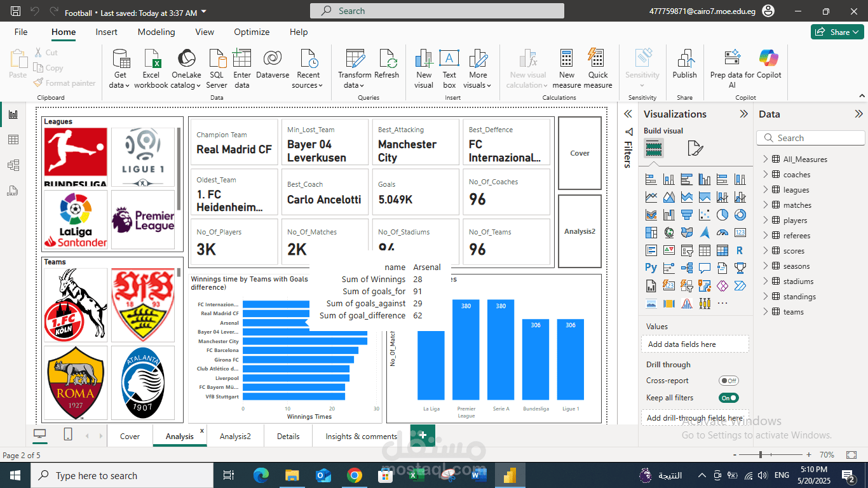
Task: Go to the Cover page tab
Action: pyautogui.click(x=130, y=436)
